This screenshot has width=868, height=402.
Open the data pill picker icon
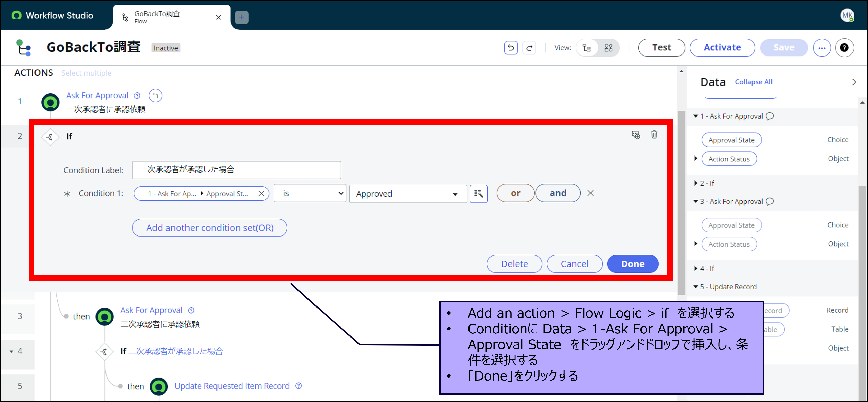point(478,194)
